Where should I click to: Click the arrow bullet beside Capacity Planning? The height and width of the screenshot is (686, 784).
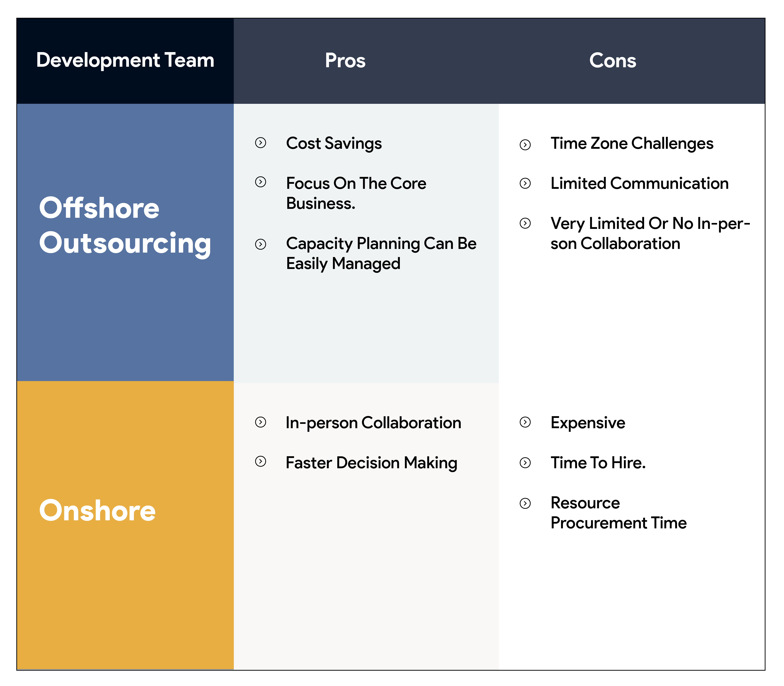260,244
